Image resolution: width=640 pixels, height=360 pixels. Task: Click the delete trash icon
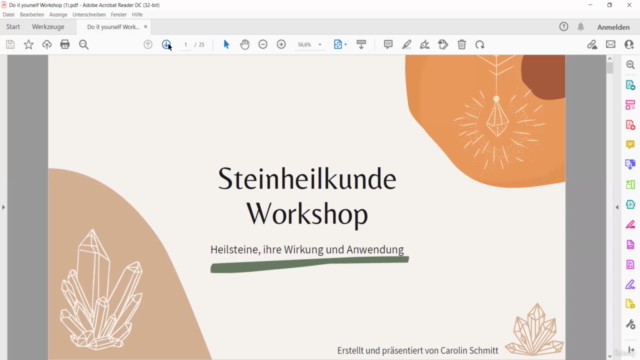coord(462,44)
